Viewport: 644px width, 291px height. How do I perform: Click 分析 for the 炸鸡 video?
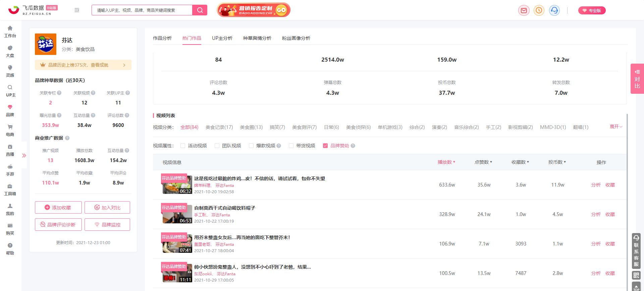click(x=596, y=185)
